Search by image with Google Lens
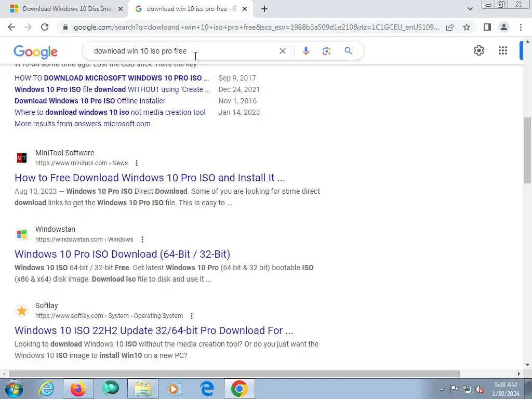Viewport: 532px width, 399px height. coord(326,51)
